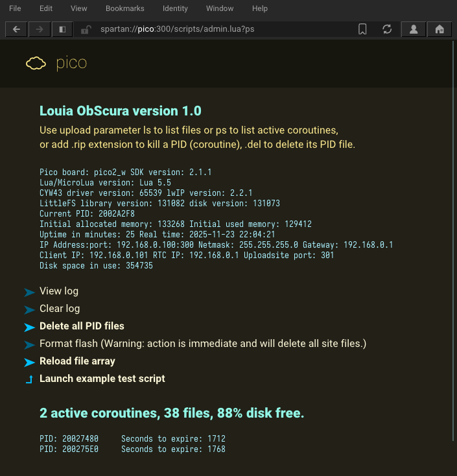Open the Identity menu
Image resolution: width=457 pixels, height=476 pixels.
(x=175, y=8)
